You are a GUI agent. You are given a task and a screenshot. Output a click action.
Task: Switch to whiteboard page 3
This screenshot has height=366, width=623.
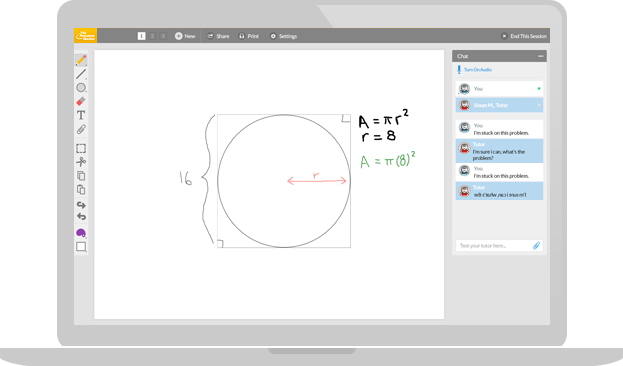tap(163, 36)
